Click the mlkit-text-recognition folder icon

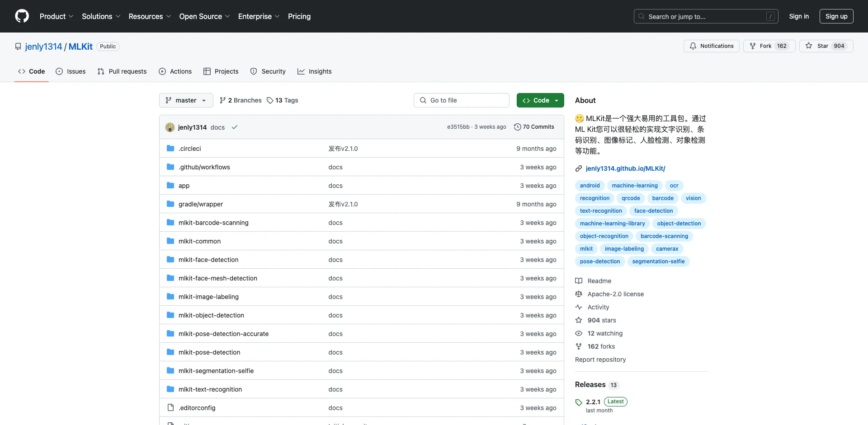point(170,389)
